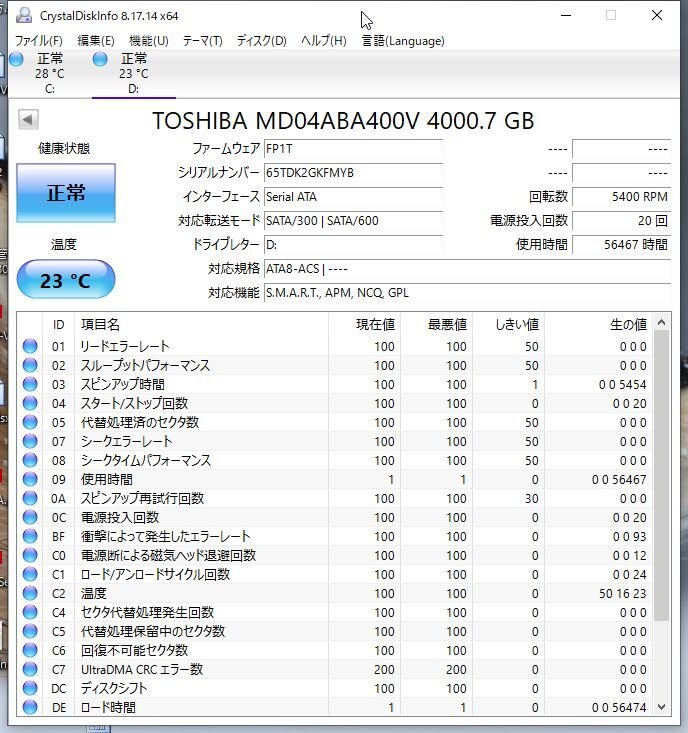Click the ドライブレター field D:
The image size is (688, 733).
pyautogui.click(x=353, y=244)
